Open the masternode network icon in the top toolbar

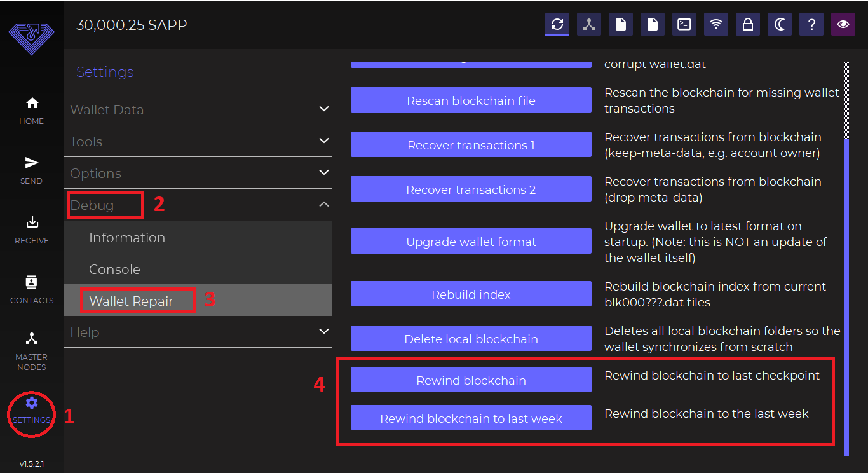(x=589, y=25)
